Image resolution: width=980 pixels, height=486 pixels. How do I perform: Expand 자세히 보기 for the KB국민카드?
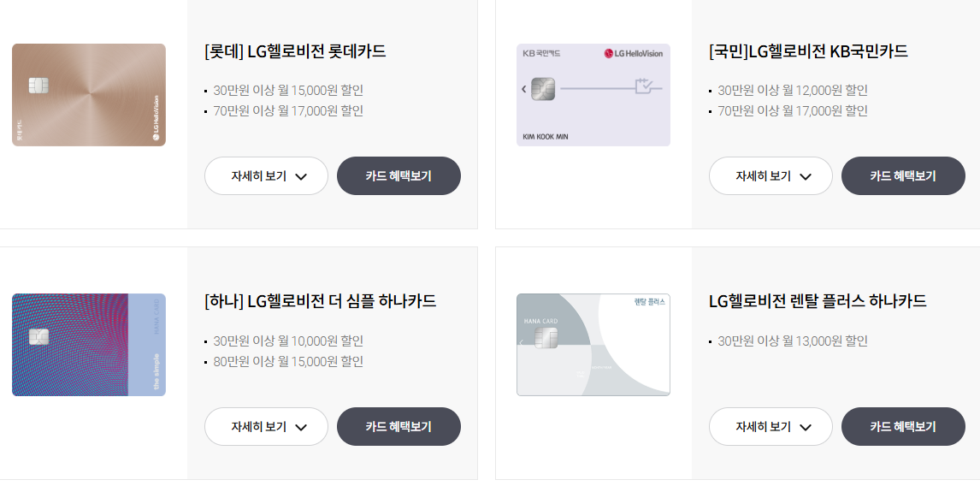770,176
